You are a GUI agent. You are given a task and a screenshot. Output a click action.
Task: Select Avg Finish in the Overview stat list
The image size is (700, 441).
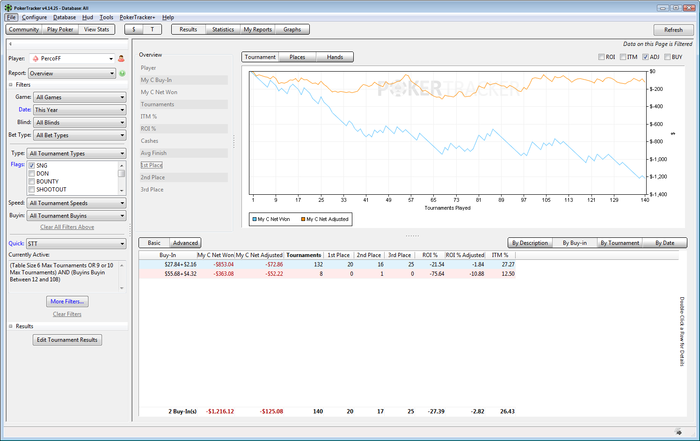pyautogui.click(x=184, y=153)
